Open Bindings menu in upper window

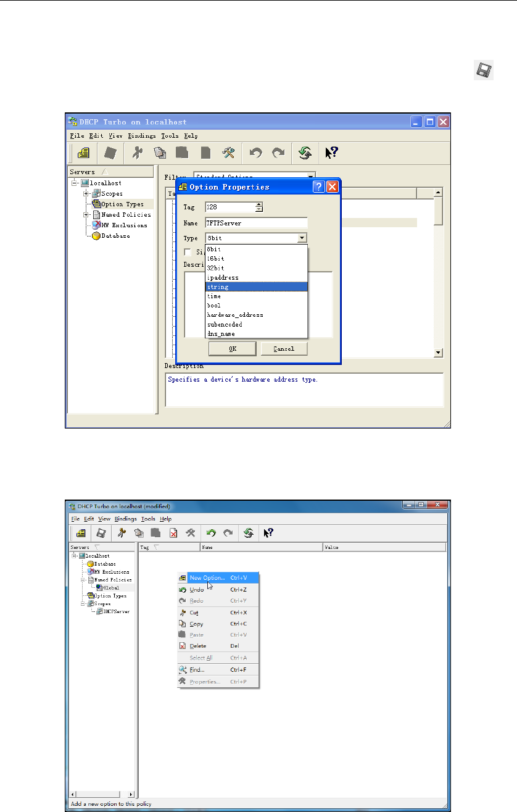142,135
